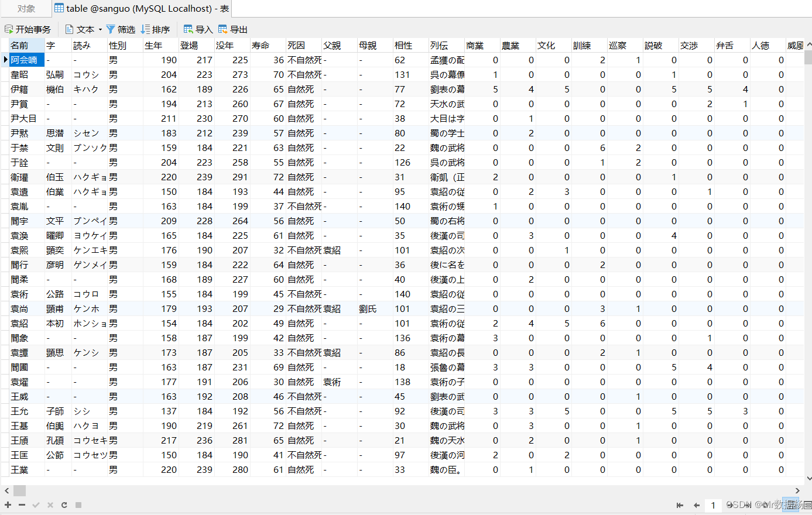Select the 王業 name cell
The image size is (812, 515).
click(27, 469)
